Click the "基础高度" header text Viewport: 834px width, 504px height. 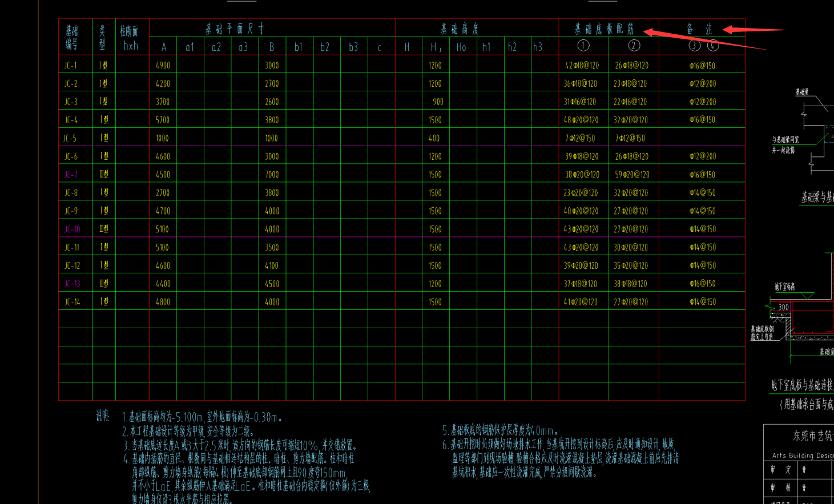tap(460, 29)
